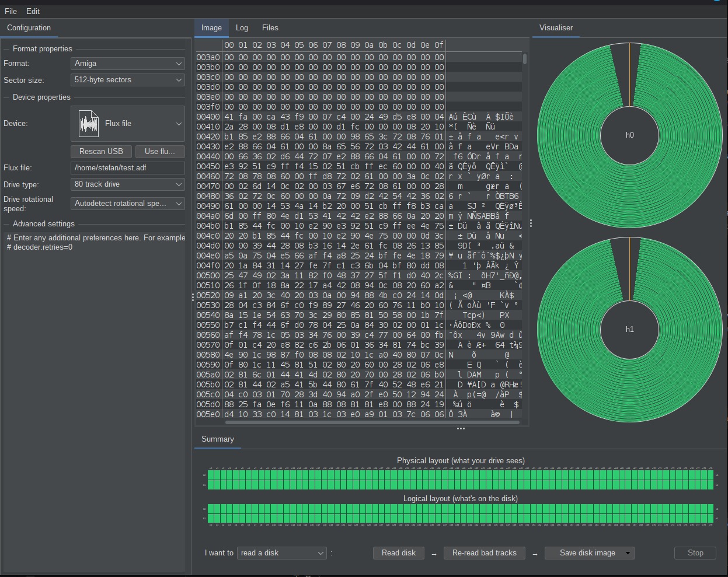Click the hex row address 005e0
The height and width of the screenshot is (577, 728).
point(208,414)
